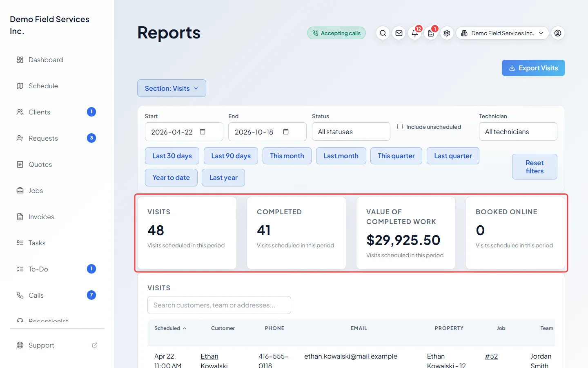Click the Calls phone icon
Image resolution: width=588 pixels, height=368 pixels.
coord(20,295)
